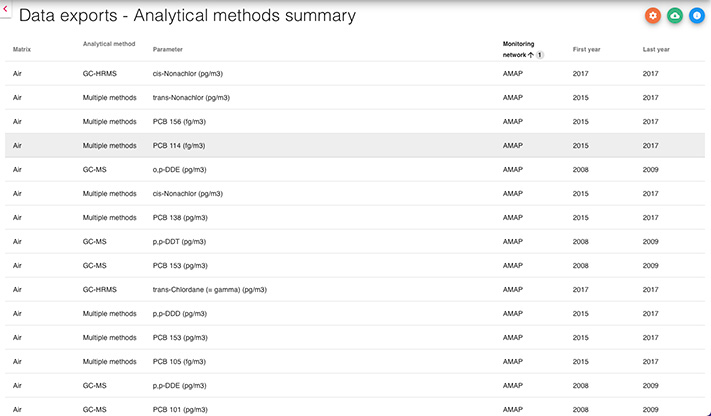The width and height of the screenshot is (711, 416).
Task: Select the PCB 156 (fg/m3) row
Action: tap(355, 121)
